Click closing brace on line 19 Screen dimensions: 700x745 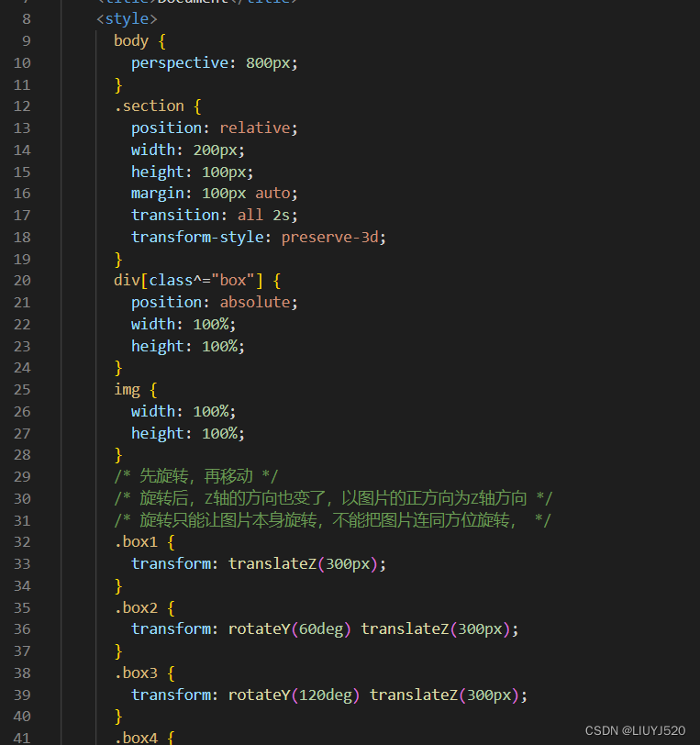click(118, 260)
